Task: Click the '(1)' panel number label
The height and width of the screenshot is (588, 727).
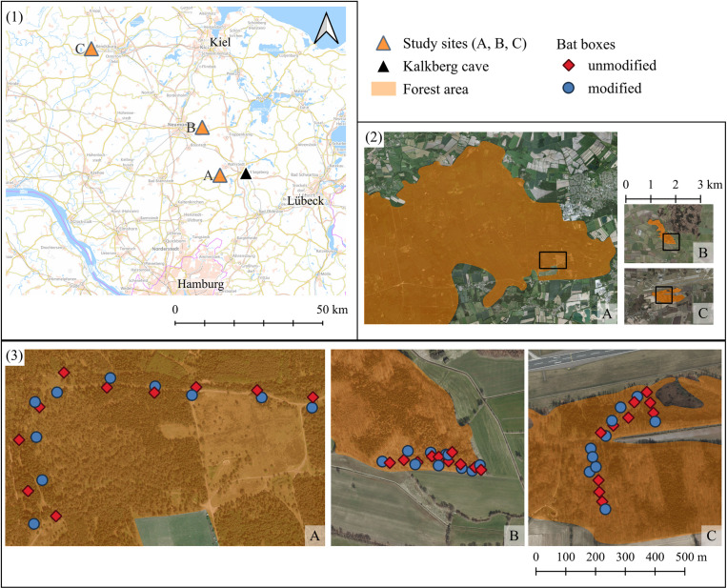Action: 15,16
